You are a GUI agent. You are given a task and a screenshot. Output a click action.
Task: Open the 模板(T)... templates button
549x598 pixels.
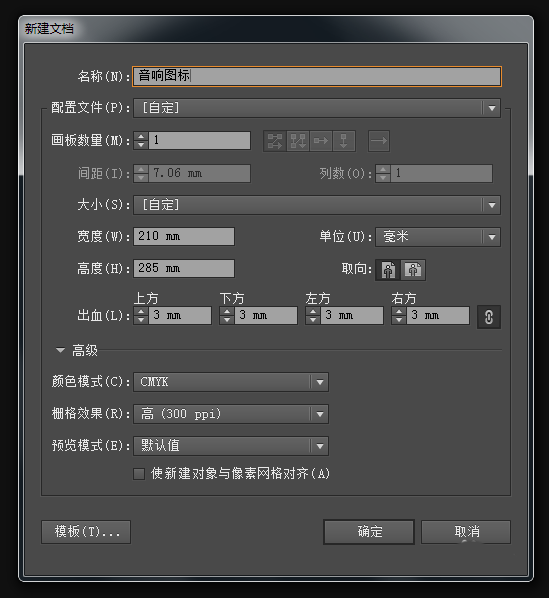click(86, 532)
